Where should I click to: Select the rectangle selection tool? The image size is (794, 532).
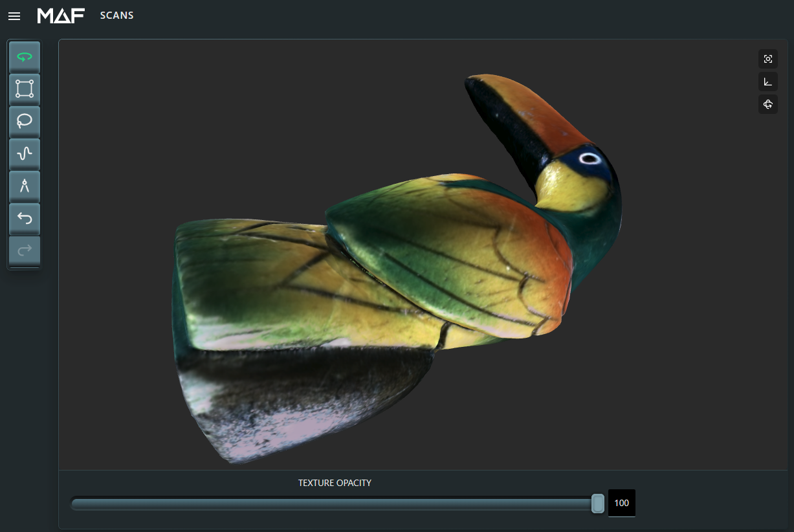(x=24, y=89)
